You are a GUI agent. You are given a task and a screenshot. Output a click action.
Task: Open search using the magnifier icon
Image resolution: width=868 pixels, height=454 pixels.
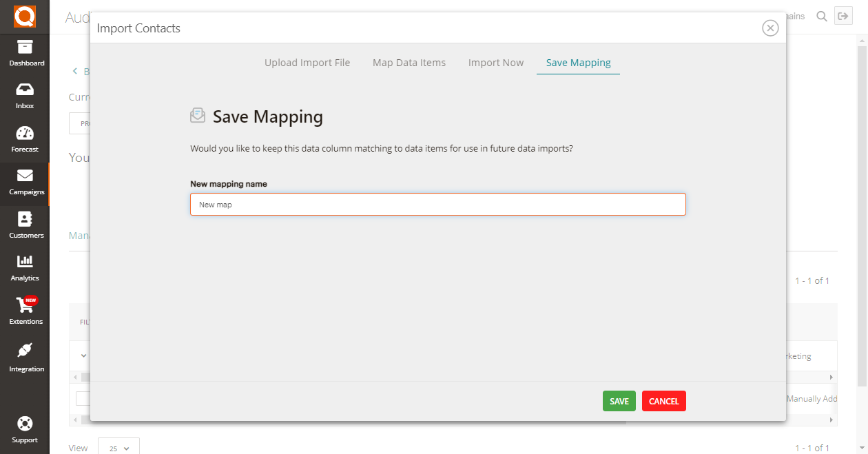821,16
